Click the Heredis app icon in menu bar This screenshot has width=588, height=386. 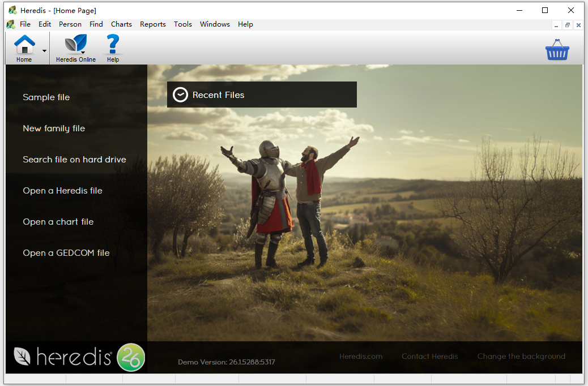coord(11,24)
